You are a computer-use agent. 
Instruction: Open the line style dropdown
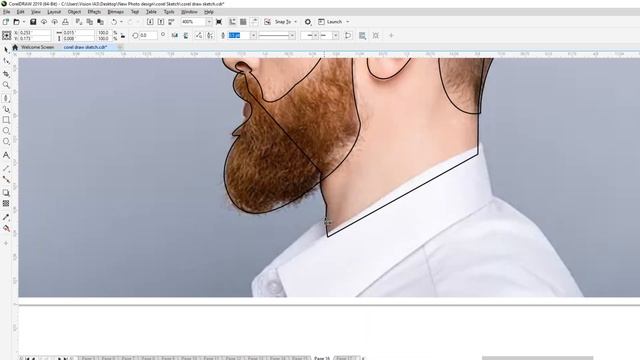point(292,36)
